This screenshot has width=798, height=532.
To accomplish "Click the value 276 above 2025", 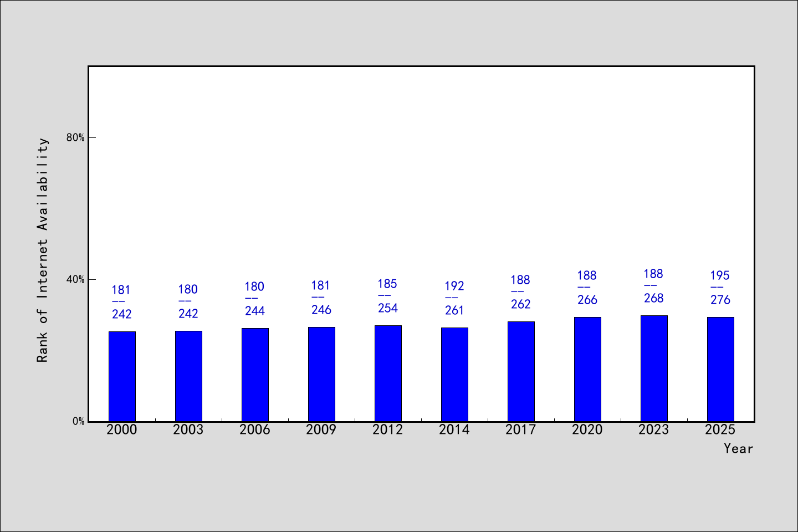I will click(x=720, y=300).
